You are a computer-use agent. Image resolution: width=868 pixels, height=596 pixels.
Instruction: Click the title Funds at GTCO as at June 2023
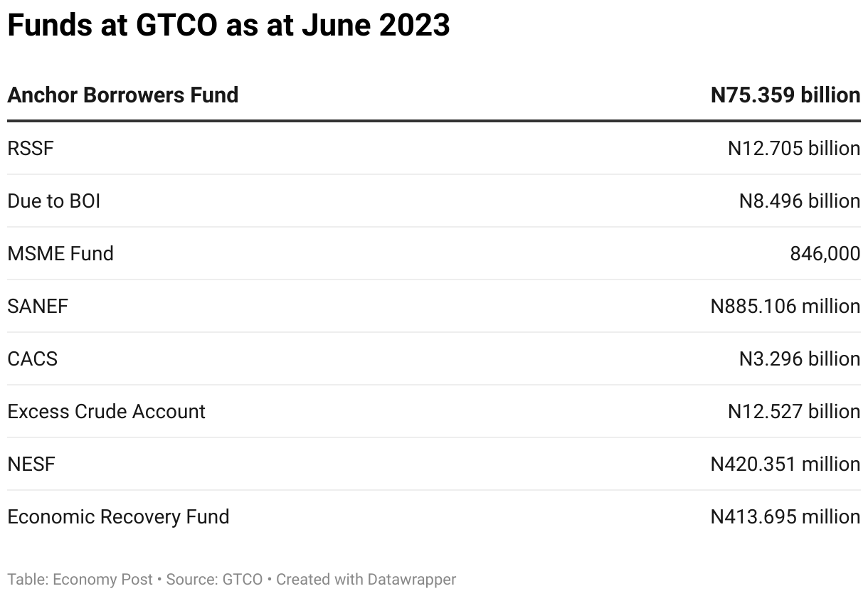point(228,25)
